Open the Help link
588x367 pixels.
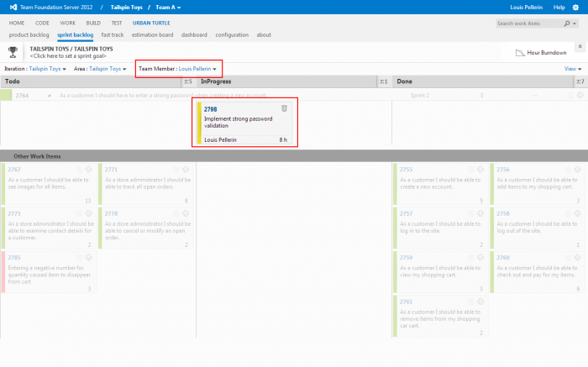pyautogui.click(x=559, y=7)
